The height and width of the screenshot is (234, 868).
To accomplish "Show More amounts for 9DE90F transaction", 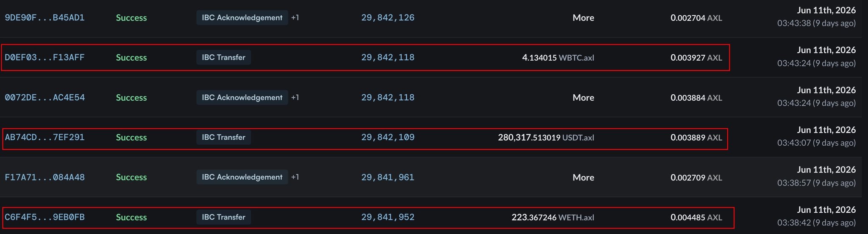I will pyautogui.click(x=583, y=18).
